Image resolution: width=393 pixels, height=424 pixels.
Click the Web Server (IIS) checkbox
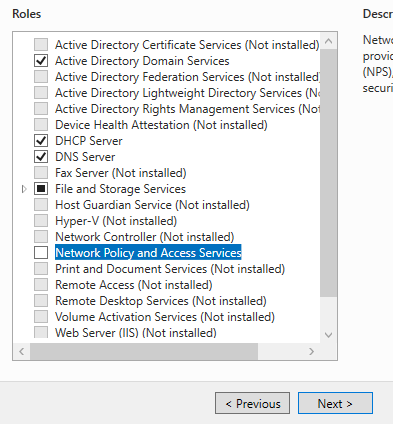point(41,332)
